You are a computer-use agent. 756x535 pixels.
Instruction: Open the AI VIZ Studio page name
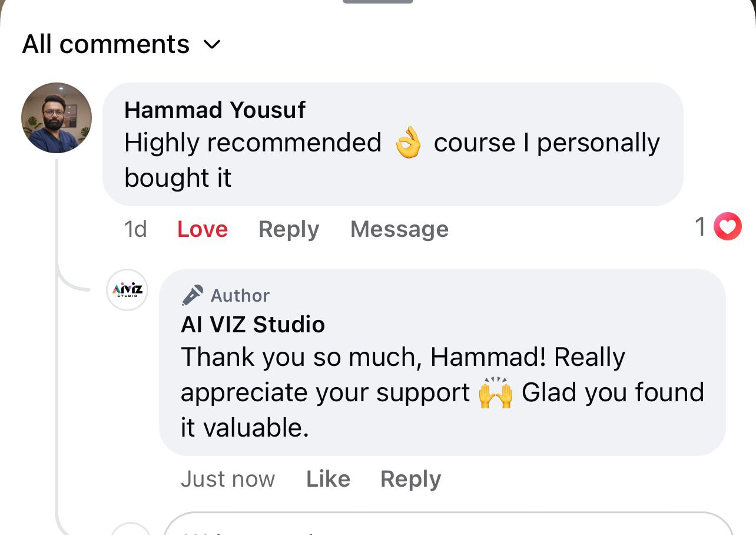pos(253,325)
